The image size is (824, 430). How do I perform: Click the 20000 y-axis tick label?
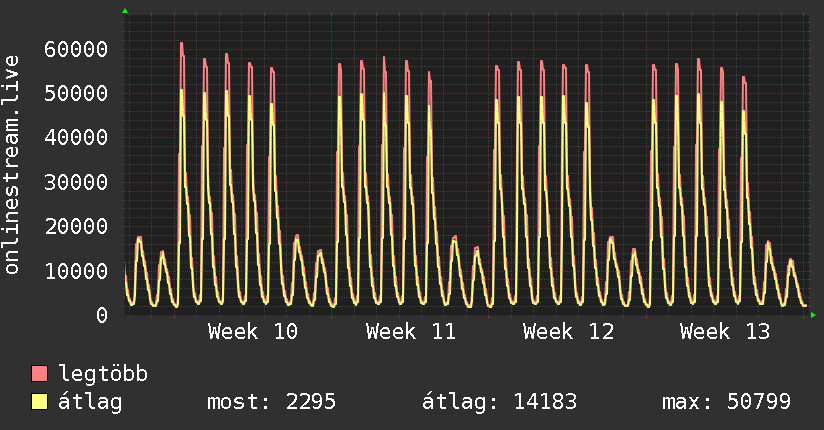click(76, 227)
